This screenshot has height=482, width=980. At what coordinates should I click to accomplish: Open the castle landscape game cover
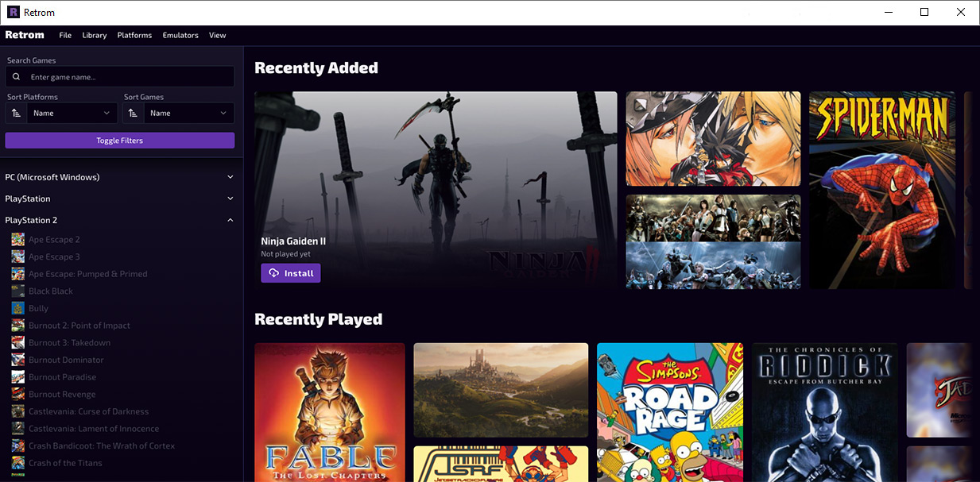501,390
